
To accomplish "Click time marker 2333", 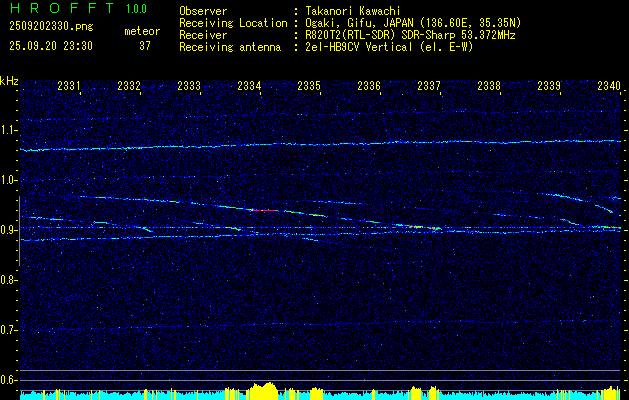I will pos(189,85).
